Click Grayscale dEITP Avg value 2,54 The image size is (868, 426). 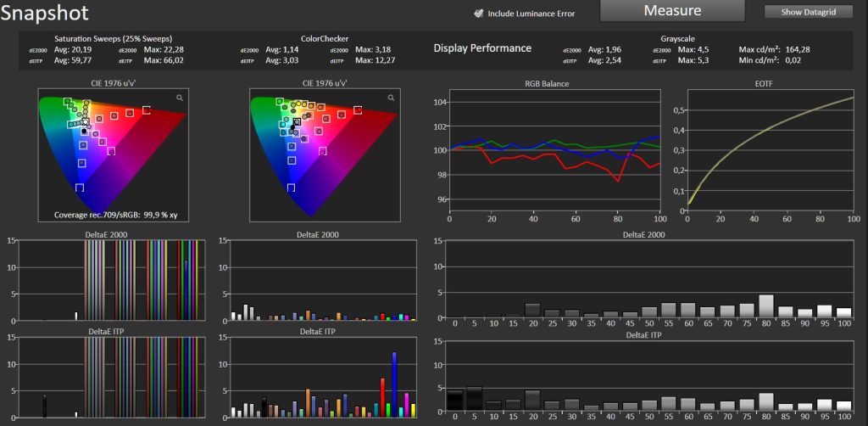(x=612, y=60)
